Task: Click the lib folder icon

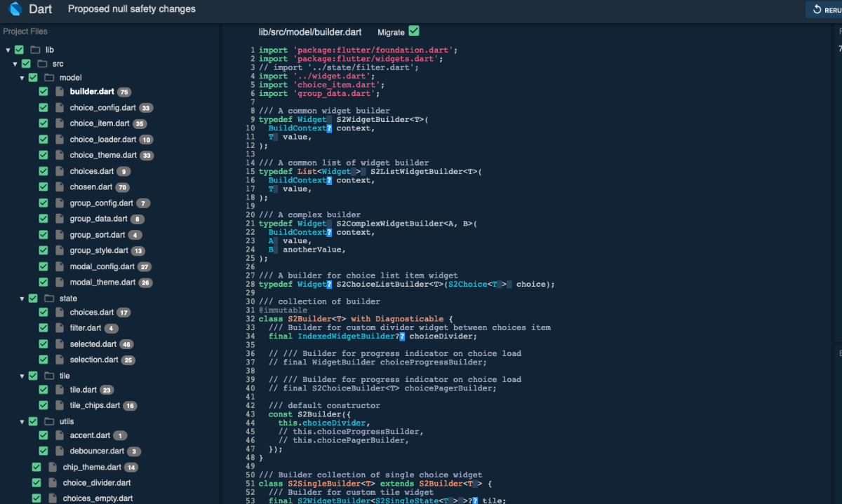Action: coord(35,50)
